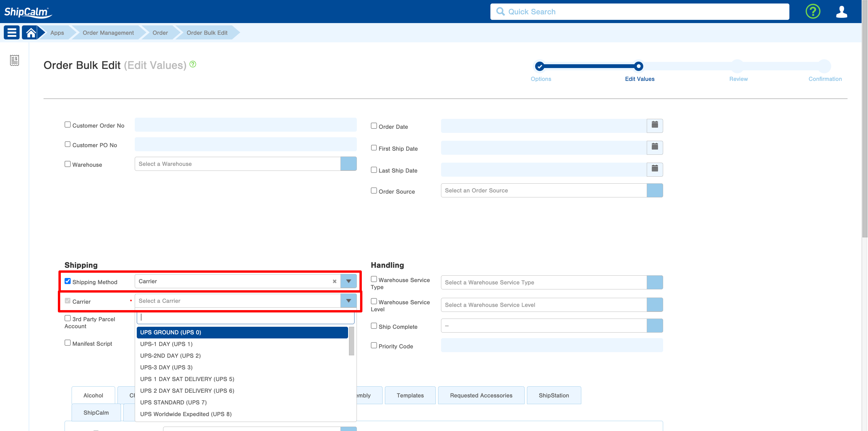Check the Last Ship Date checkbox
The height and width of the screenshot is (431, 868).
click(x=374, y=169)
